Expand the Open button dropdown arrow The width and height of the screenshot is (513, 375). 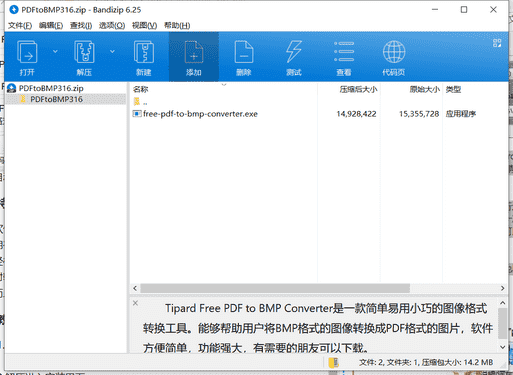pyautogui.click(x=55, y=51)
